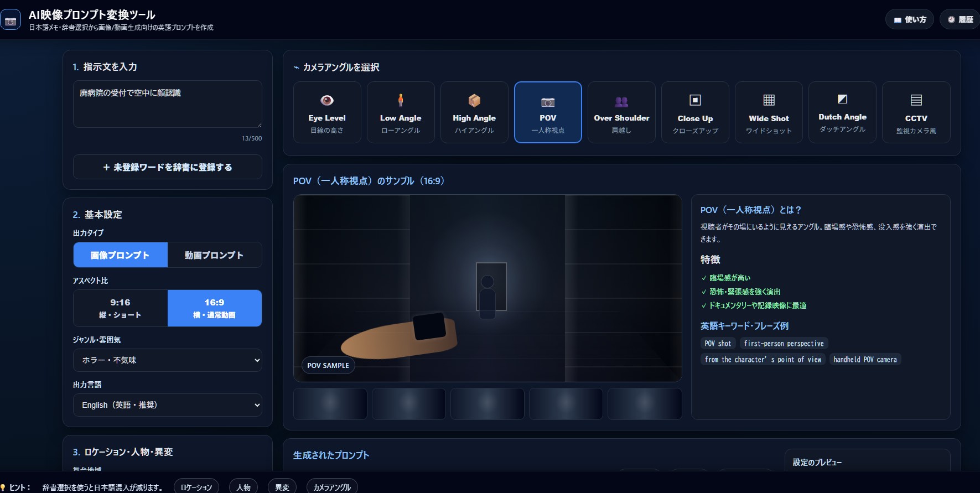Screen dimensions: 980x493
Task: Click the hint lightbulb icon
Action: click(x=3, y=487)
